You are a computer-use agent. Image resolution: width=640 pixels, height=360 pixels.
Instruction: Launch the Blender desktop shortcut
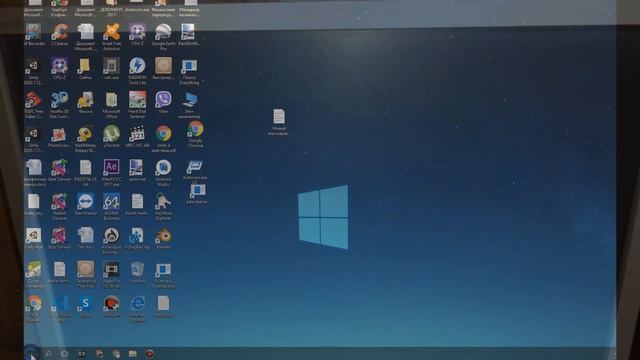click(163, 238)
